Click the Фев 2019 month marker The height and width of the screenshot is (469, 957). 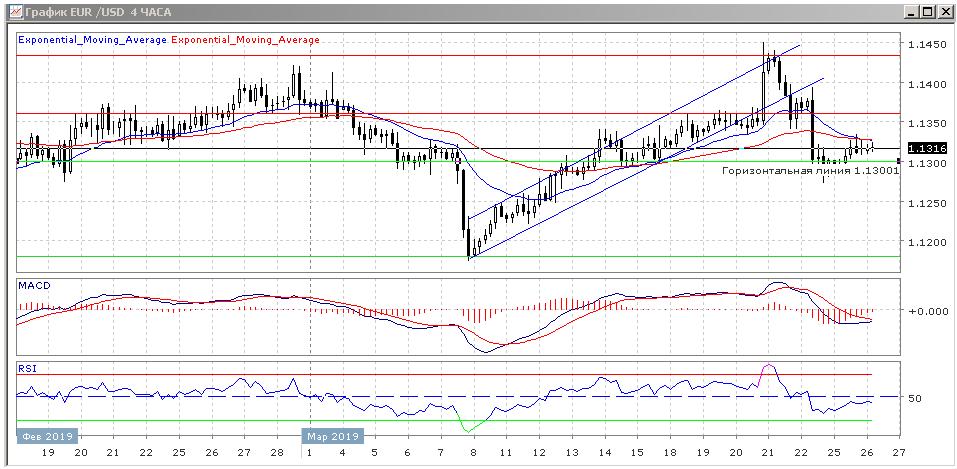coord(45,436)
